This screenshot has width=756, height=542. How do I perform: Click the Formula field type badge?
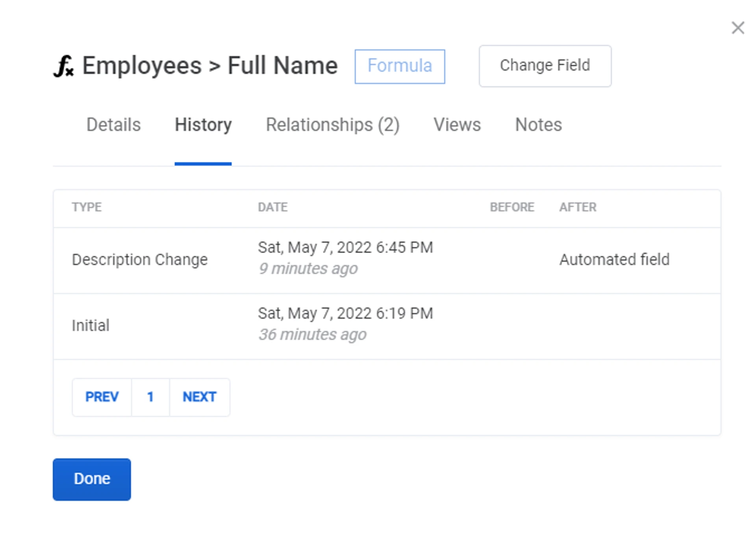(399, 66)
